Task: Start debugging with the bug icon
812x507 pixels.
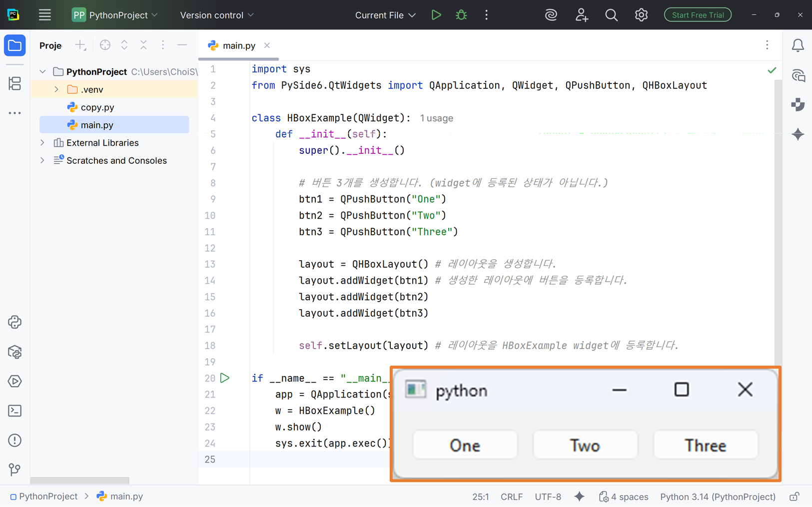Action: (x=461, y=15)
